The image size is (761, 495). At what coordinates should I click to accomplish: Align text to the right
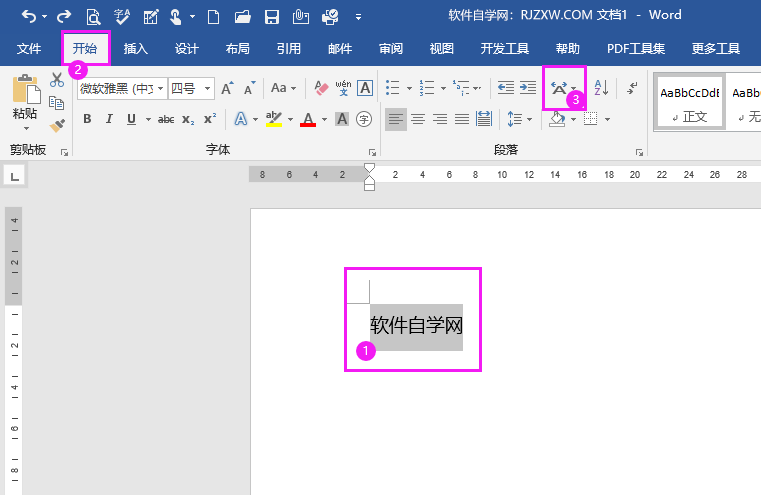(x=440, y=119)
